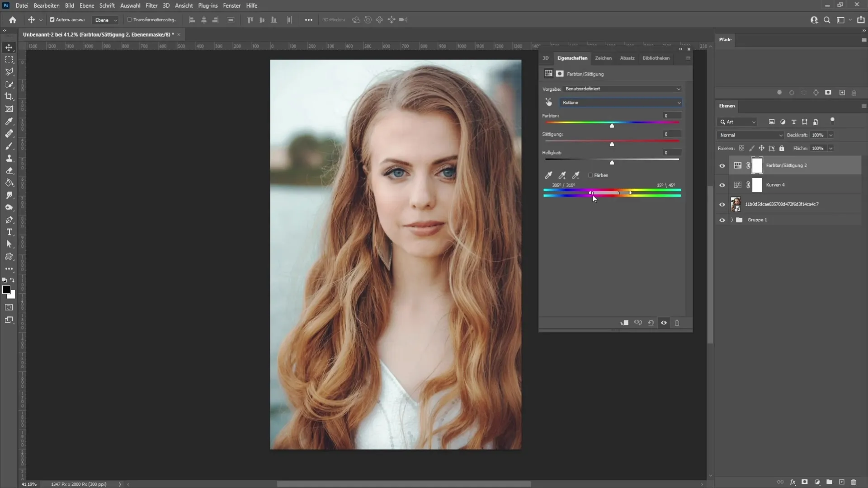
Task: Click the Move tool at top
Action: point(9,47)
